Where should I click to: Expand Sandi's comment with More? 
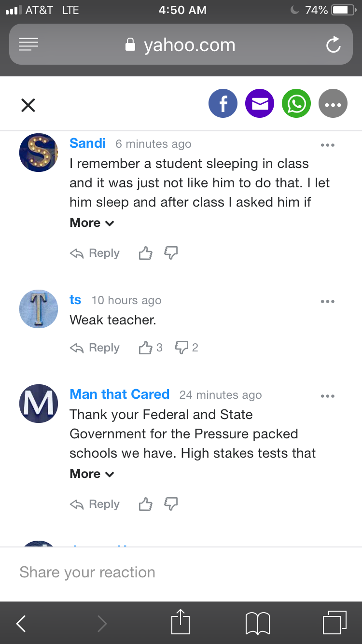[92, 223]
